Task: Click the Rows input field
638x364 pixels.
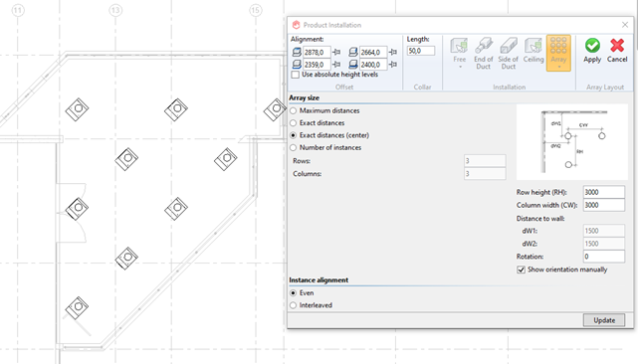Action: [x=485, y=161]
